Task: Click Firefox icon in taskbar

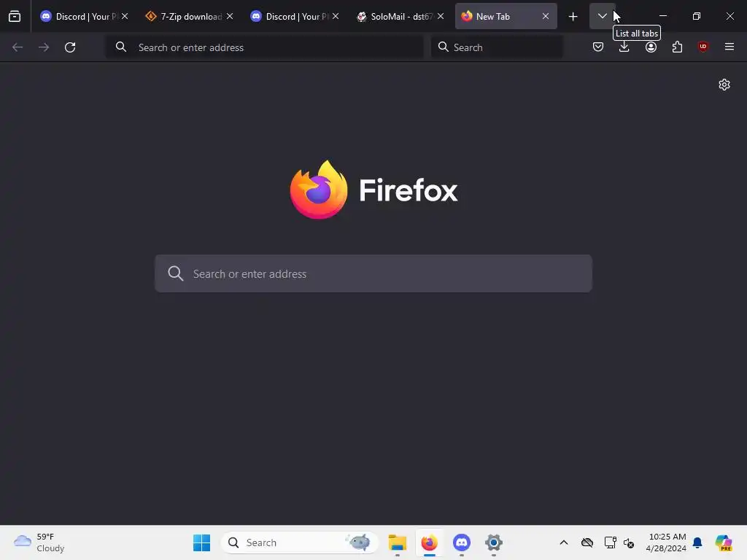Action: 429,542
